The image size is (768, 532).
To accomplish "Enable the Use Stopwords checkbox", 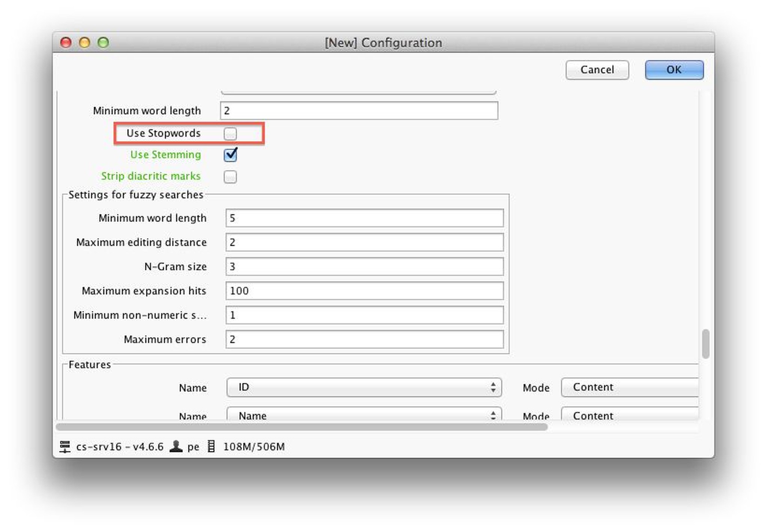I will point(230,134).
